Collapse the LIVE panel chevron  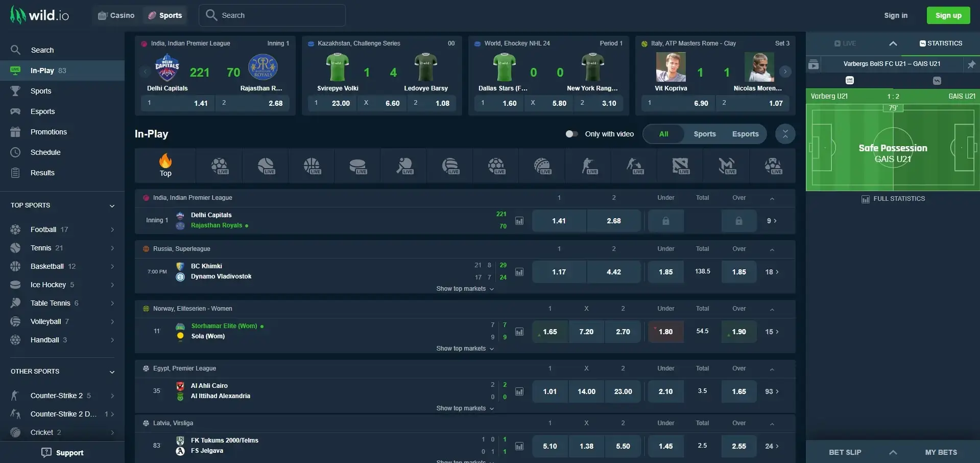[893, 43]
